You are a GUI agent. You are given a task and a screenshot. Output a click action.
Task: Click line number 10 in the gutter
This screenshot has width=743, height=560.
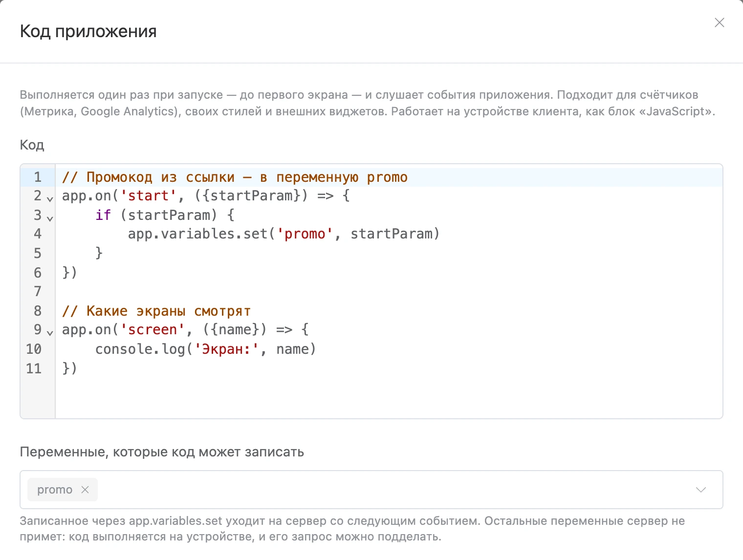34,349
